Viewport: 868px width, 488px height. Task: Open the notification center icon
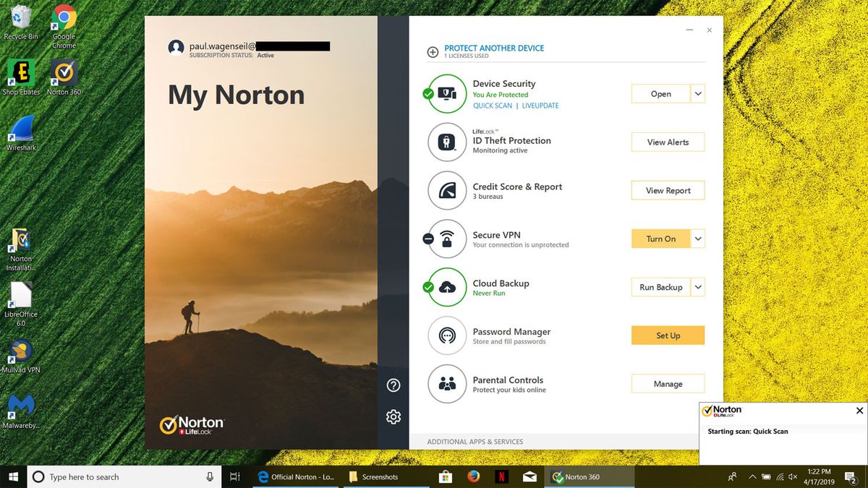pos(851,477)
